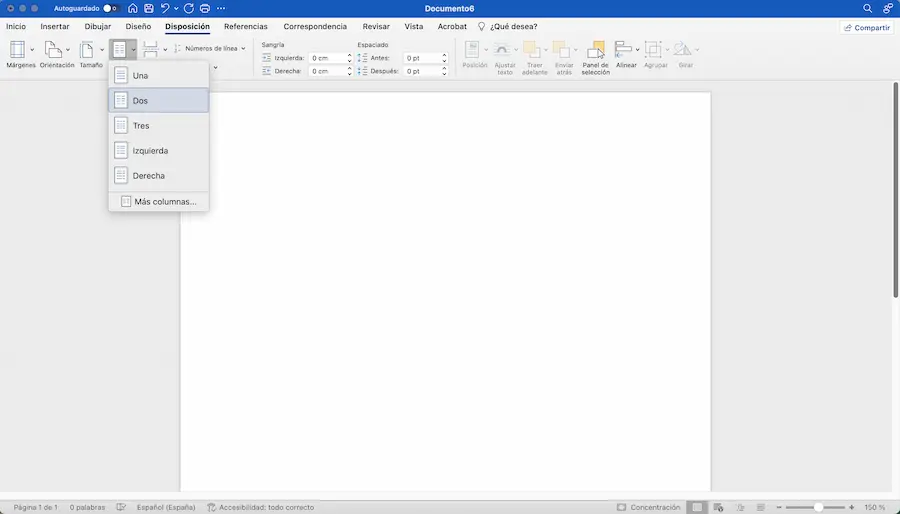900x514 pixels.
Task: Click the Search magnifier icon
Action: tap(867, 9)
